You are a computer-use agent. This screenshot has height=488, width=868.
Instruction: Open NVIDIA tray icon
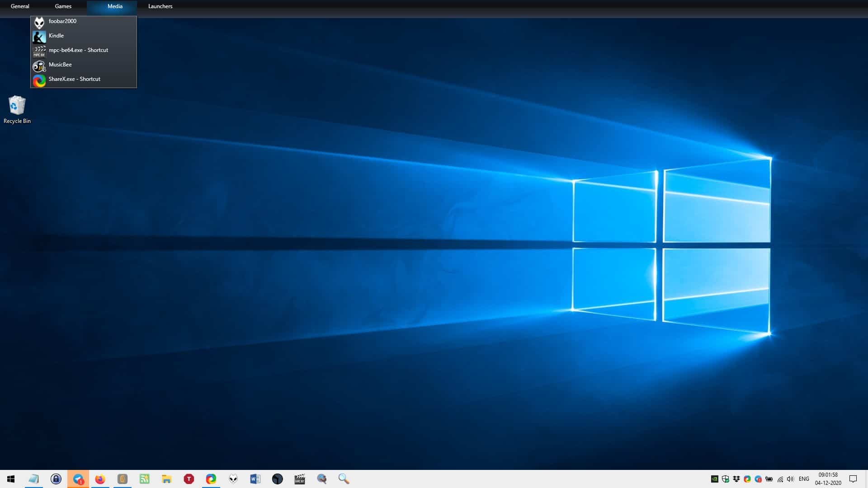click(x=715, y=479)
